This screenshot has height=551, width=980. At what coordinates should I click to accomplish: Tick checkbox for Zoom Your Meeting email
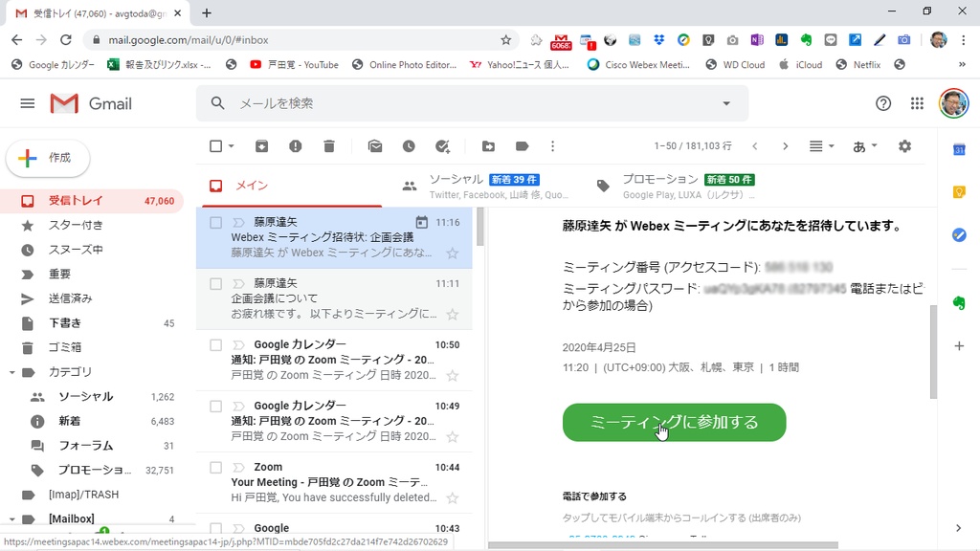pyautogui.click(x=215, y=467)
